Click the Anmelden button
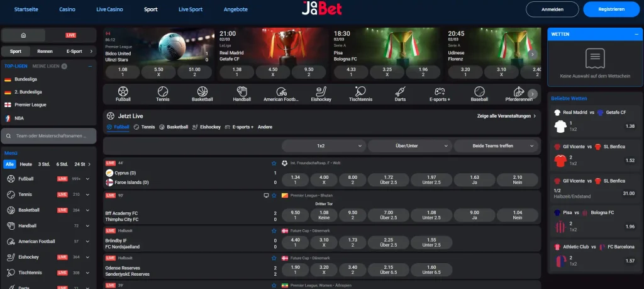Image resolution: width=644 pixels, height=289 pixels. [552, 9]
